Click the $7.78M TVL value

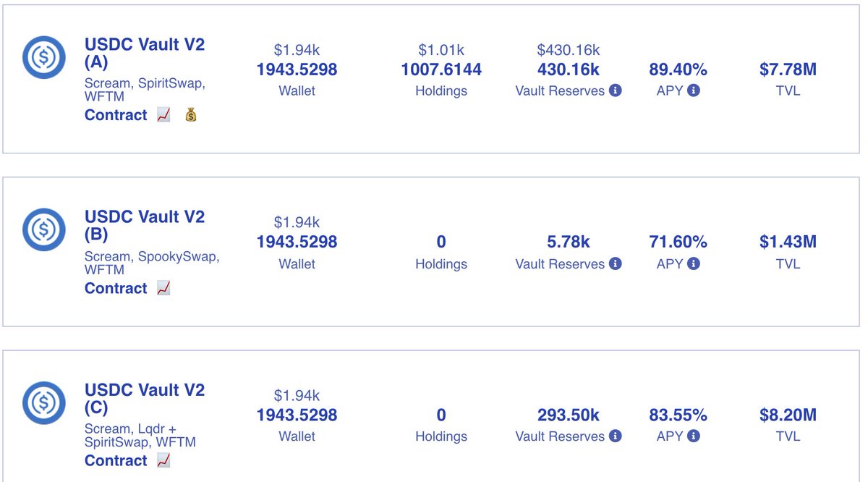pyautogui.click(x=788, y=69)
